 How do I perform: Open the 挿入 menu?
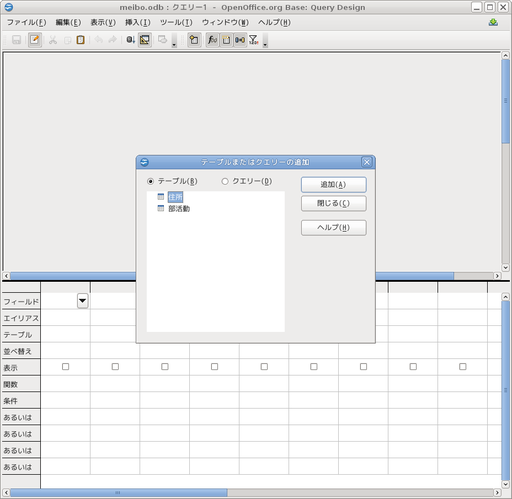(x=138, y=22)
